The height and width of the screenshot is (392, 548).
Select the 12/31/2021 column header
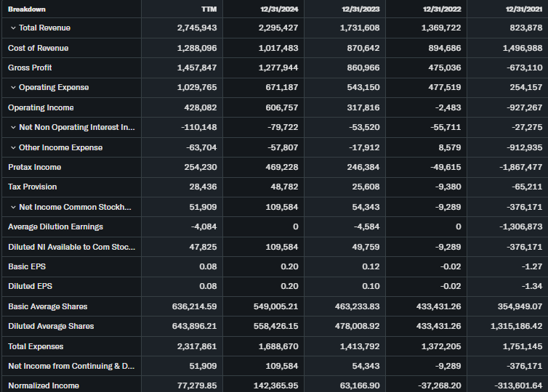tap(522, 9)
